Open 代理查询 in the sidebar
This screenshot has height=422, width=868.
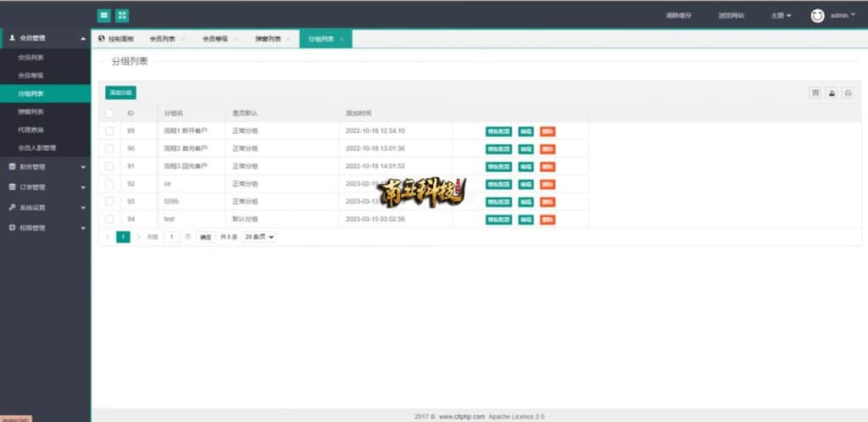pyautogui.click(x=46, y=130)
